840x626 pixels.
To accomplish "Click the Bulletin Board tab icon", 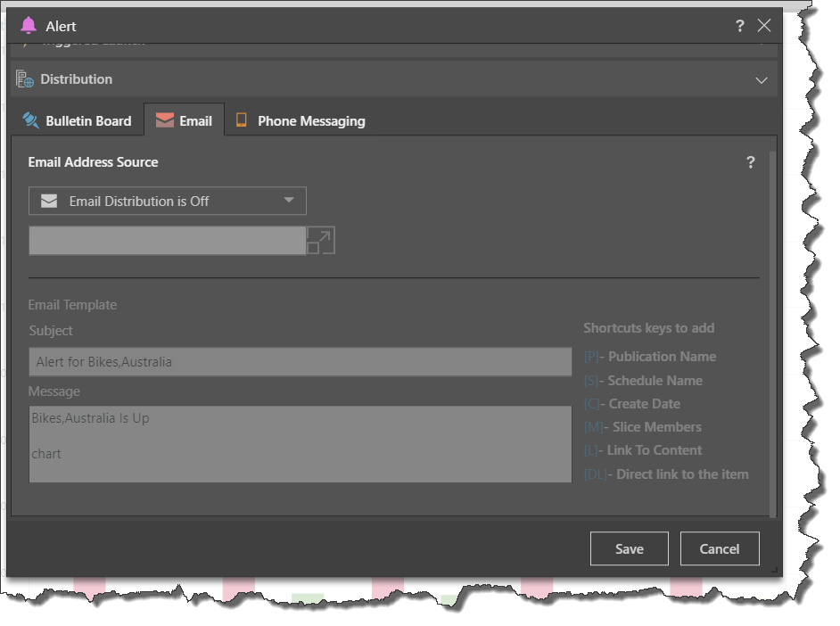I will [x=31, y=121].
